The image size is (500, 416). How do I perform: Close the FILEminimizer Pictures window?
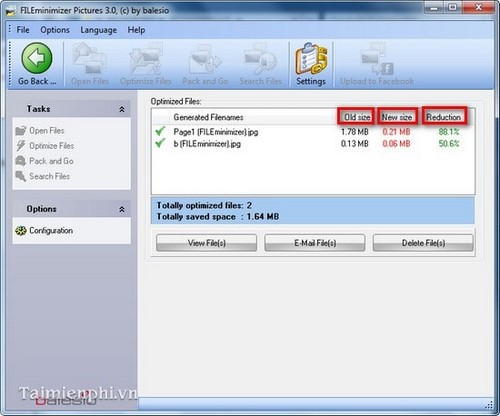479,7
